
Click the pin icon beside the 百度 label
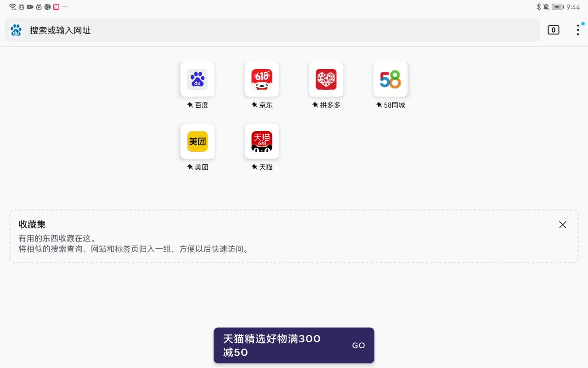click(x=190, y=105)
